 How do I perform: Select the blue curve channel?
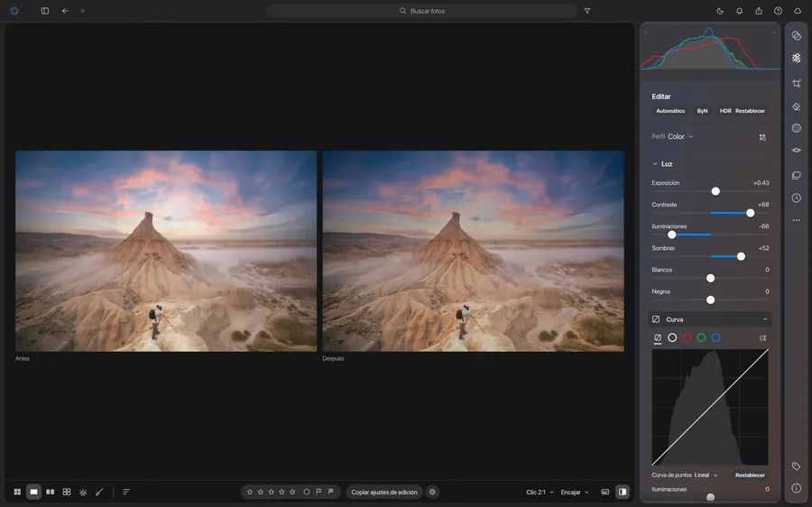[715, 337]
